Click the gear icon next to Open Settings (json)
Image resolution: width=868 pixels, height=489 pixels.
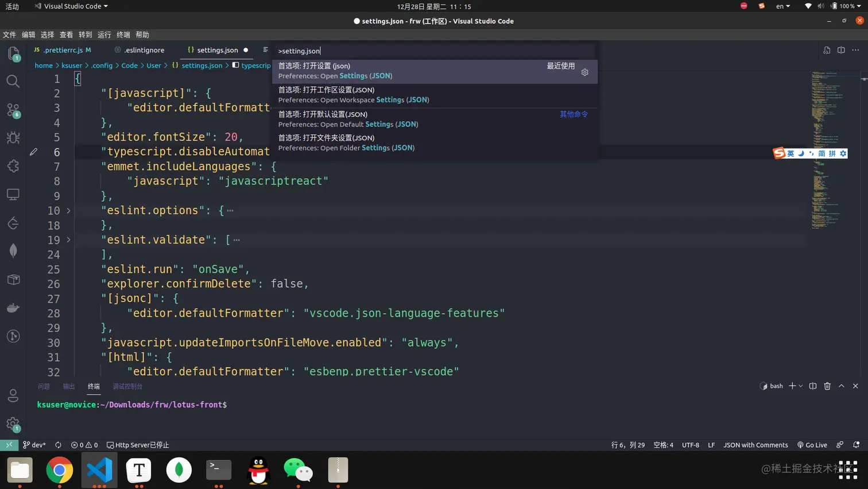click(x=584, y=72)
